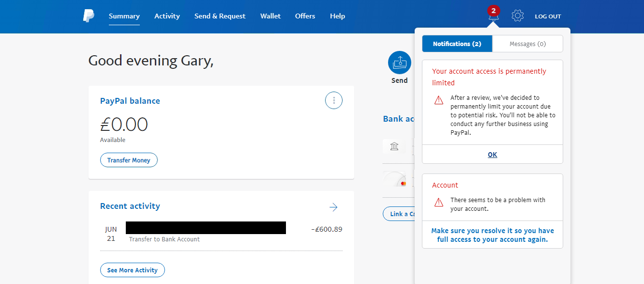
Task: Click the 'Send' label under icon
Action: click(400, 80)
